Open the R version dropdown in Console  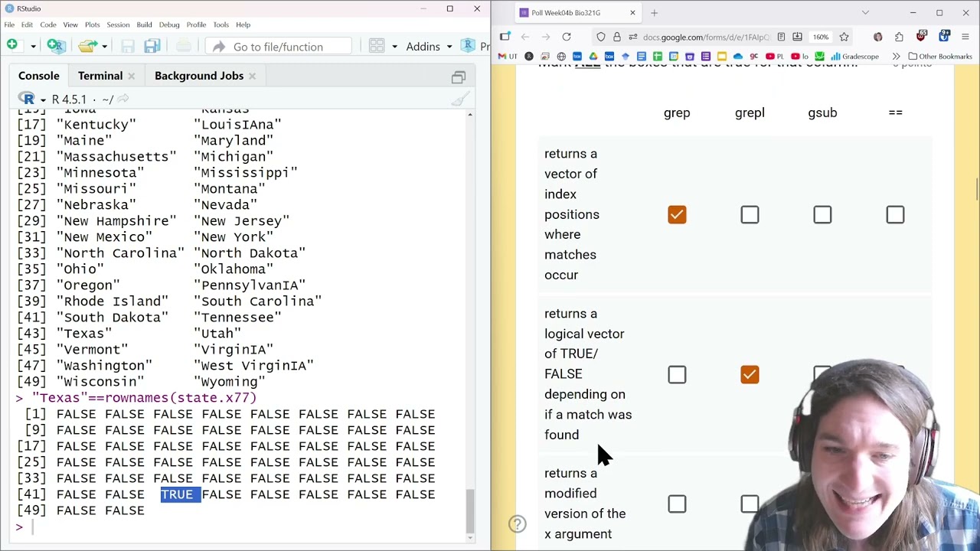coord(43,99)
